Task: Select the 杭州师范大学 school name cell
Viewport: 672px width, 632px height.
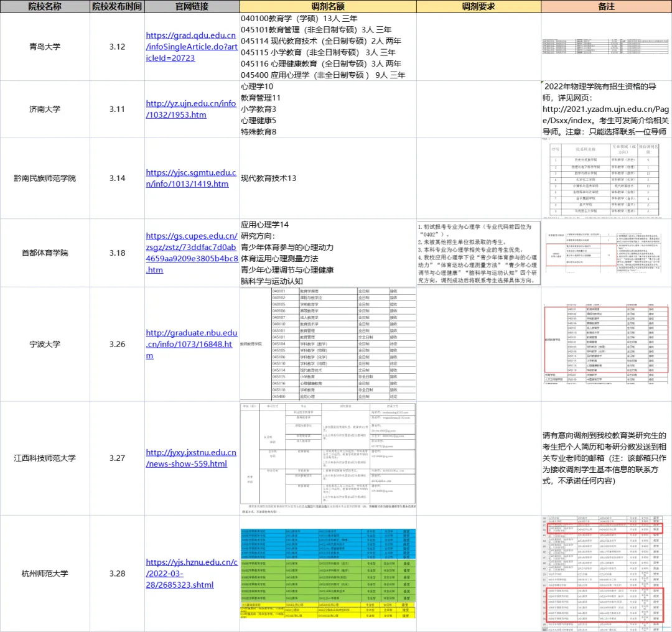Action: 45,574
